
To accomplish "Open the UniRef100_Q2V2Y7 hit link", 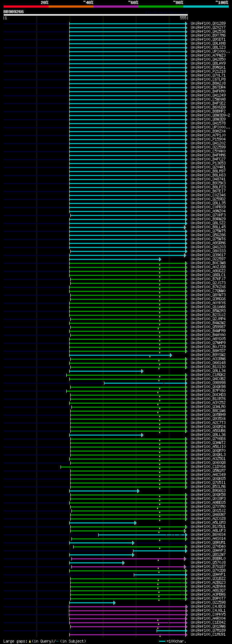I will click(x=208, y=27).
